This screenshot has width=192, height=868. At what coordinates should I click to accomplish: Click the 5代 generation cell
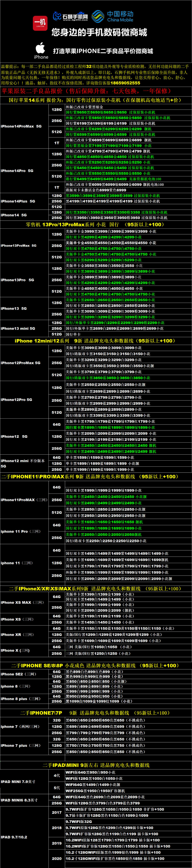pos(57,788)
